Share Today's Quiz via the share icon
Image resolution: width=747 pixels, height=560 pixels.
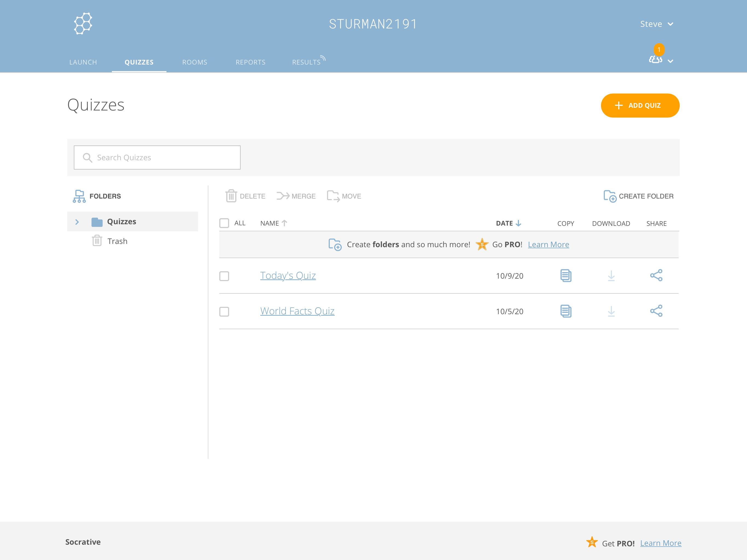(x=656, y=275)
